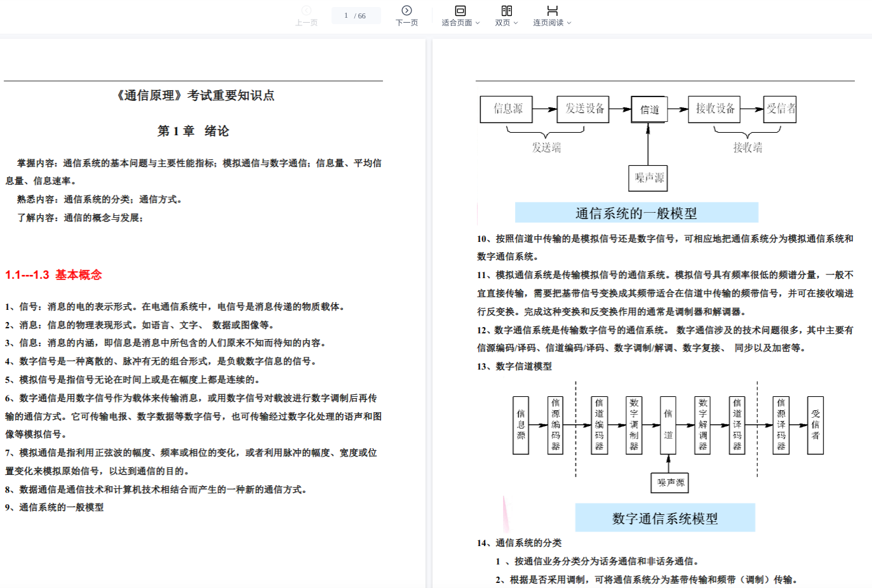Click the blue caption 数字通信系统模型

[x=665, y=518]
